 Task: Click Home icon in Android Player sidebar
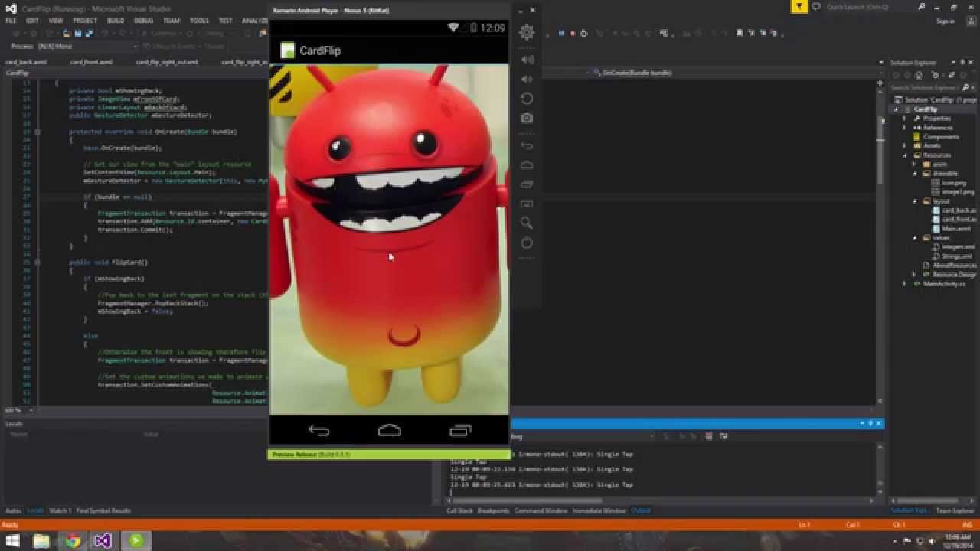point(526,165)
